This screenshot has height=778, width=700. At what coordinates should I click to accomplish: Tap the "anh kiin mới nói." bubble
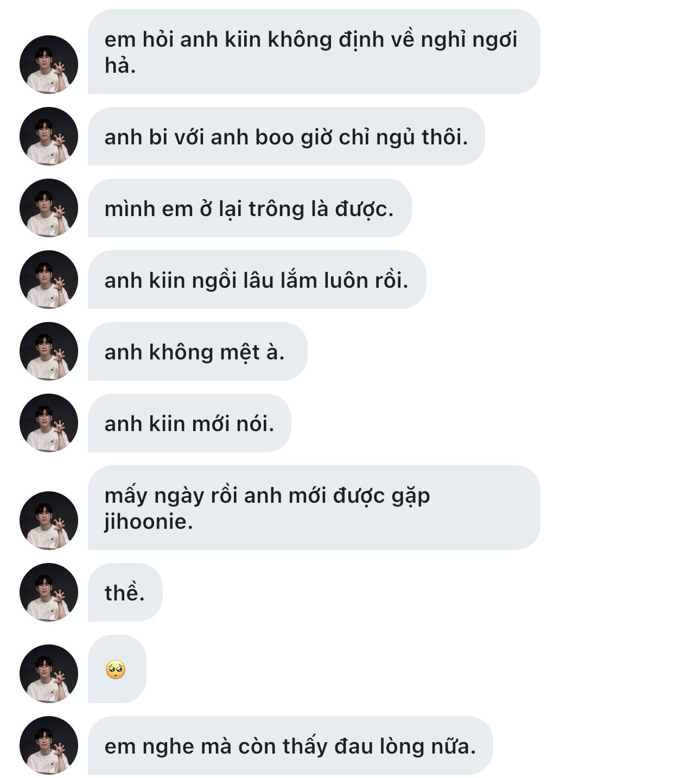point(189,423)
